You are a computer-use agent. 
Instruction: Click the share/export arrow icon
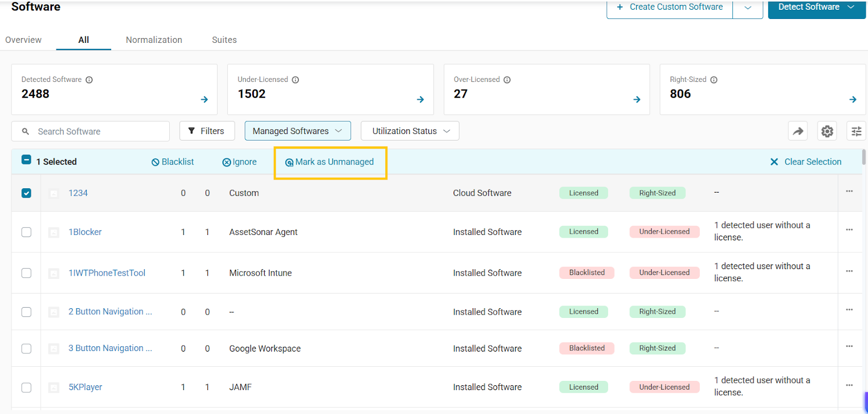(797, 131)
